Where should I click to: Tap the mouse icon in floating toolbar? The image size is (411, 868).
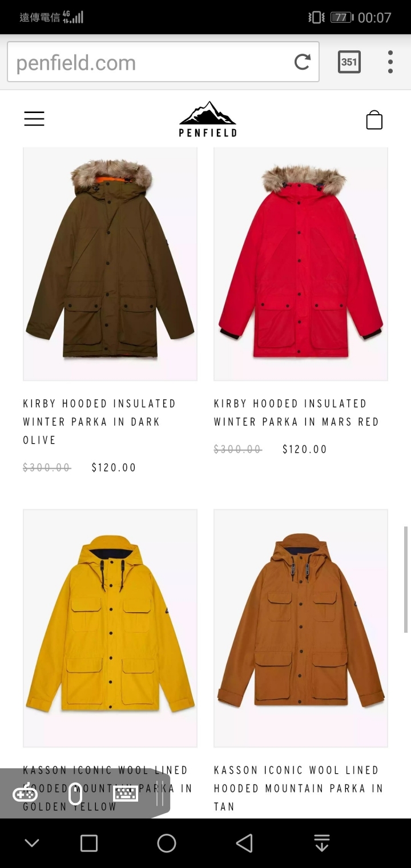pyautogui.click(x=75, y=793)
